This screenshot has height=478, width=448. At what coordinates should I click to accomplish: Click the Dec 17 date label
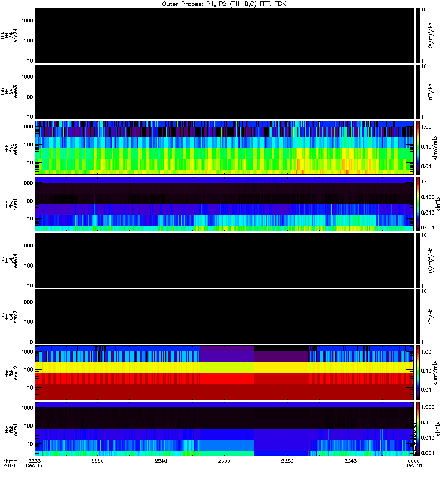coord(35,465)
